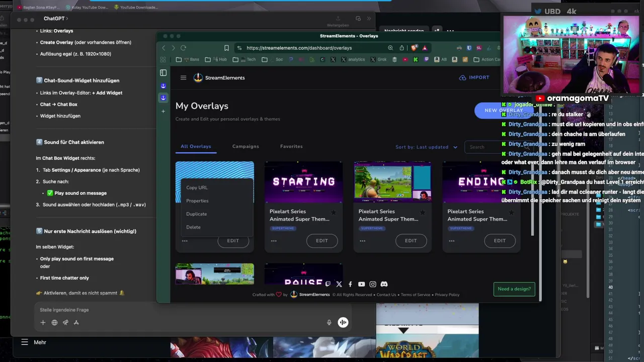Switch to All Overlays tab
The width and height of the screenshot is (644, 362).
196,146
